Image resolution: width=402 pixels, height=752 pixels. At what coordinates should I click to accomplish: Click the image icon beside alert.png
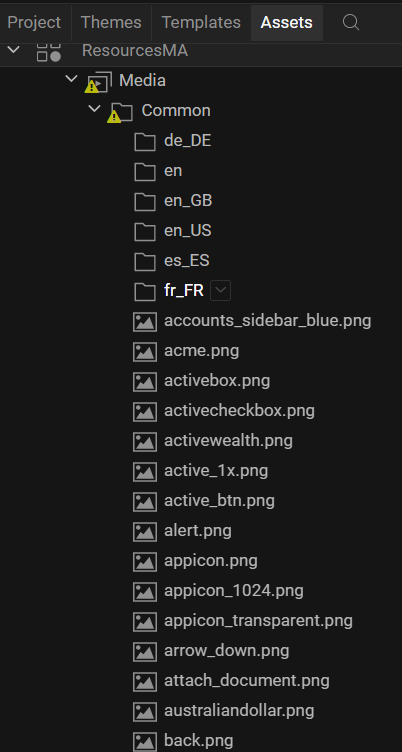[145, 531]
